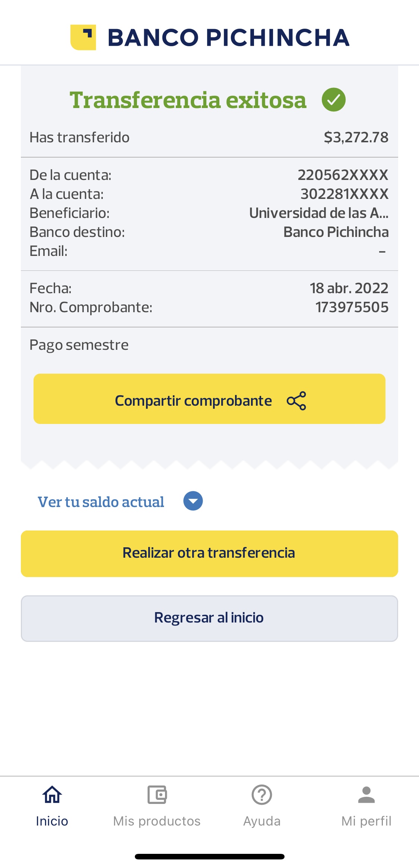Image resolution: width=419 pixels, height=868 pixels.
Task: Tap the Regresar al inicio button
Action: (x=209, y=618)
